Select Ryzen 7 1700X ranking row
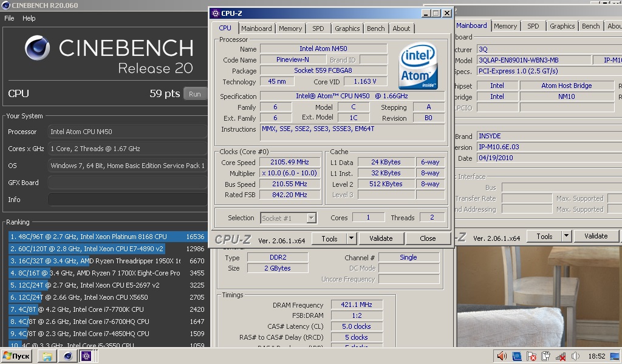Screen dimensions: 622x364 point(107,273)
